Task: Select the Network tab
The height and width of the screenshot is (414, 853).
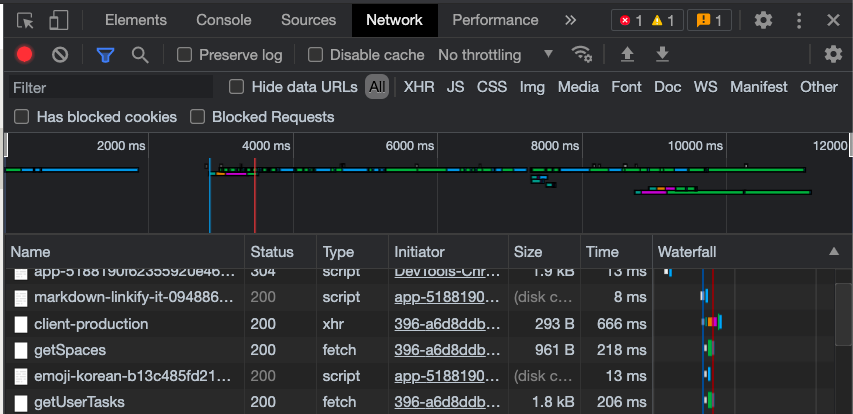Action: [394, 21]
